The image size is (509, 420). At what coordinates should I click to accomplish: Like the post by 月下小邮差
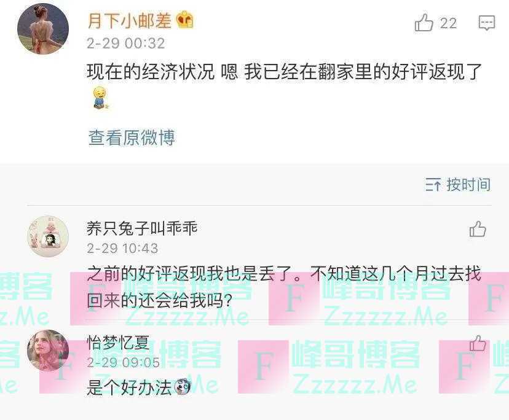click(424, 23)
